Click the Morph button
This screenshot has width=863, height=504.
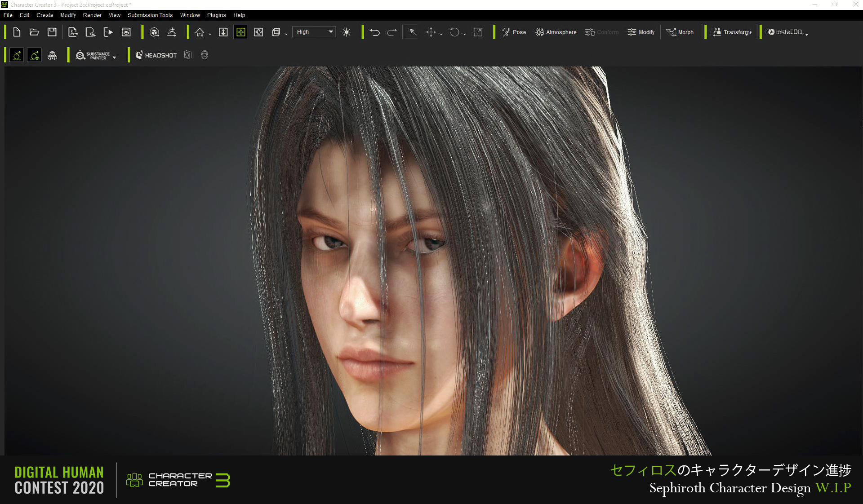[x=680, y=32]
